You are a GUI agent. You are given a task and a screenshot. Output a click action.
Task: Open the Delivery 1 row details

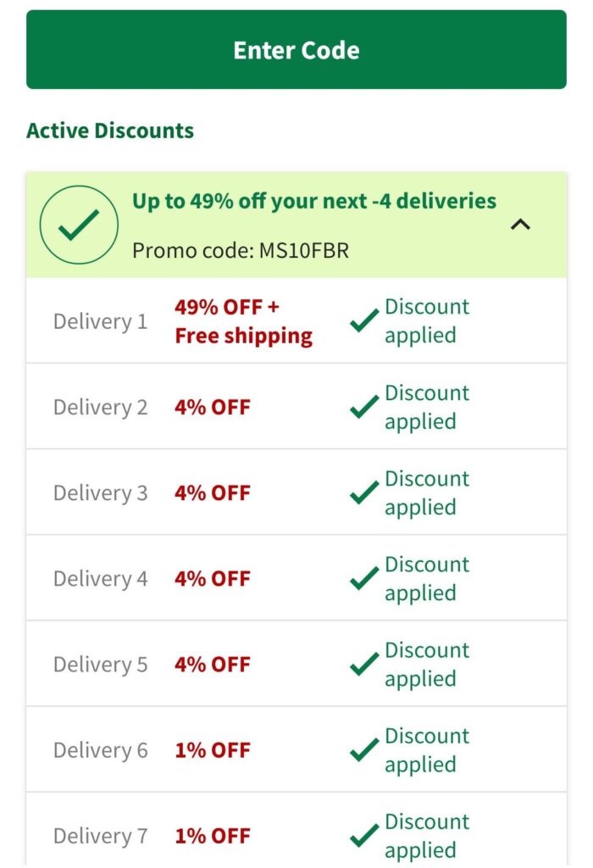(x=296, y=320)
